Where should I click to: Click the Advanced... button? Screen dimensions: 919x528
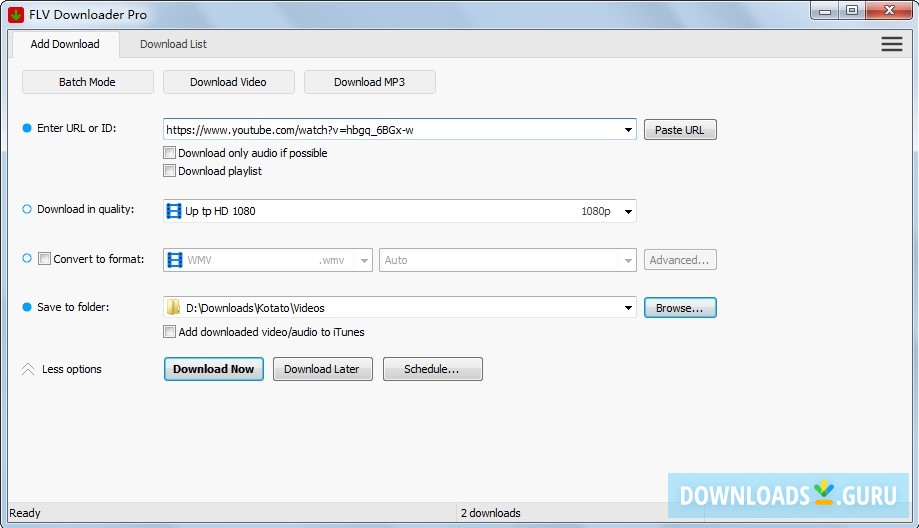680,260
